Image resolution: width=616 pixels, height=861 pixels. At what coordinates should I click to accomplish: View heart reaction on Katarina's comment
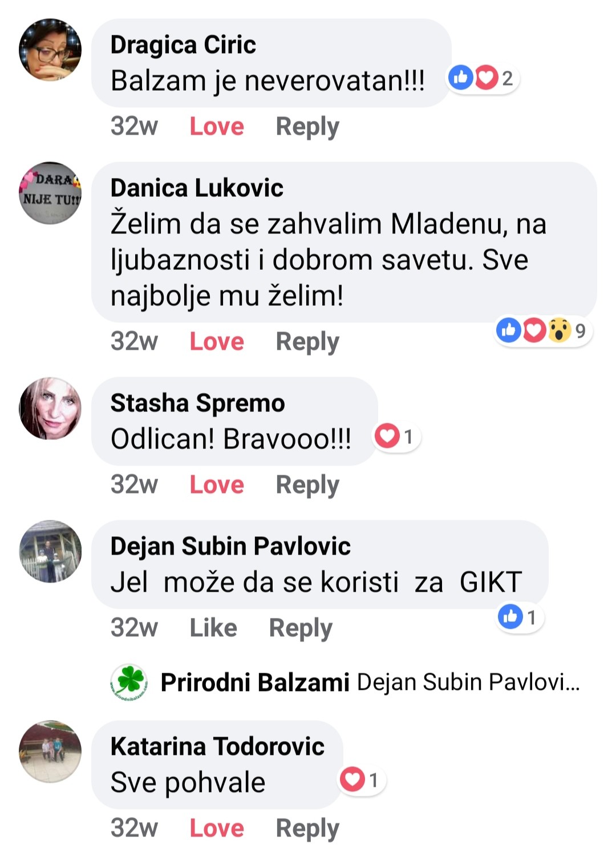[x=362, y=780]
